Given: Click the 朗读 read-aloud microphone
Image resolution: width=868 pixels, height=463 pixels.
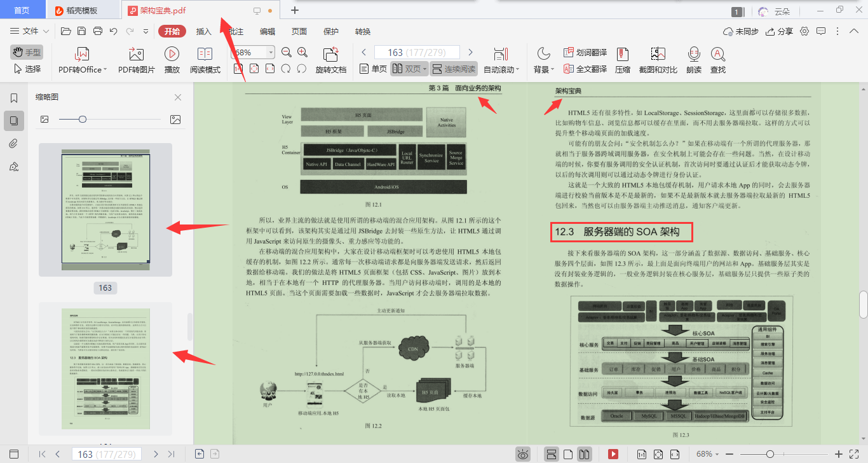Looking at the screenshot, I should pyautogui.click(x=694, y=61).
